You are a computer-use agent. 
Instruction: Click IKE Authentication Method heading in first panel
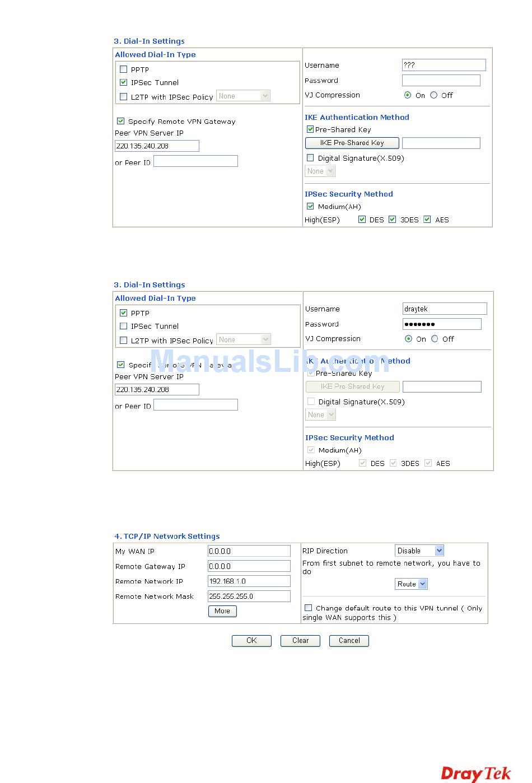pos(357,117)
